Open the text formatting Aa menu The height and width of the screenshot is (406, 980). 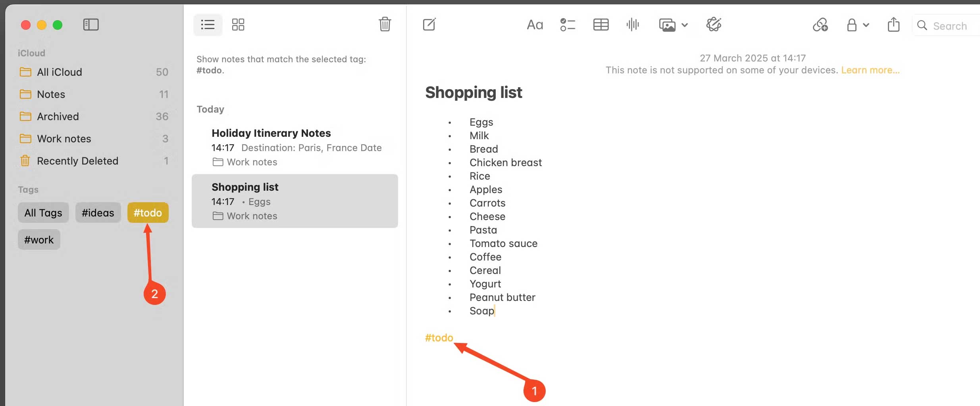(x=534, y=24)
